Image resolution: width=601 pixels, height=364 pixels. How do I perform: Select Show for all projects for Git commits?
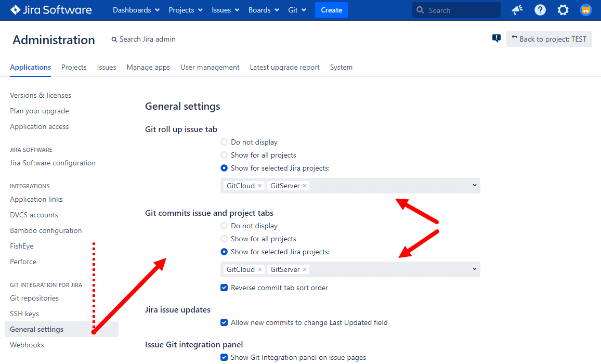[224, 239]
